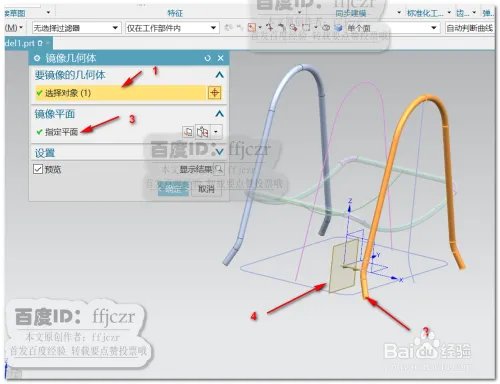This screenshot has height=384, width=500.
Task: Close the 镜像几何体 dialog
Action: coord(220,58)
